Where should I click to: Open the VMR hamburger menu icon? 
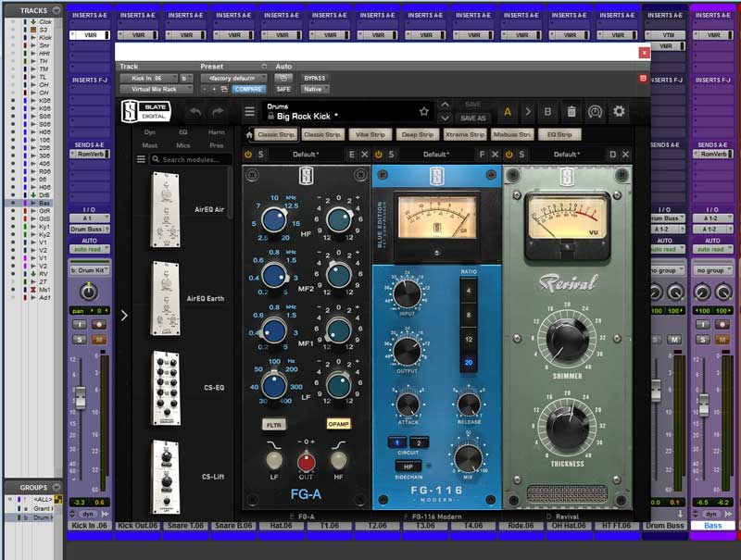[x=248, y=110]
